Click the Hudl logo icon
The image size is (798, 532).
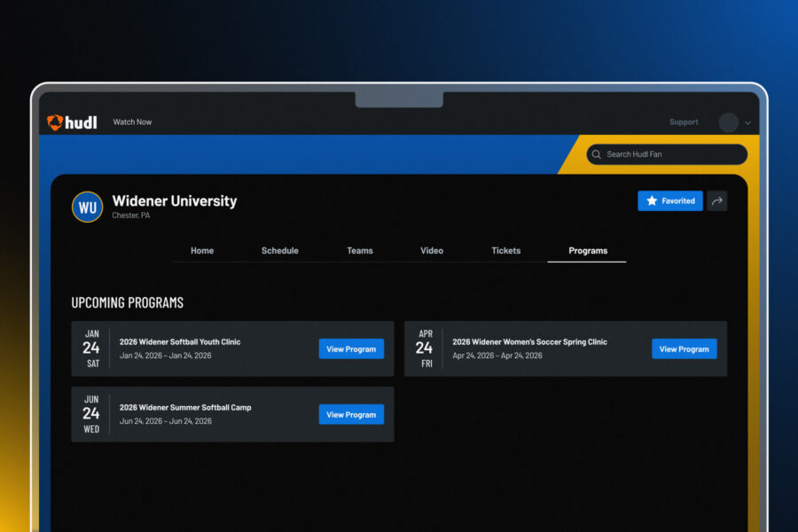tap(55, 122)
